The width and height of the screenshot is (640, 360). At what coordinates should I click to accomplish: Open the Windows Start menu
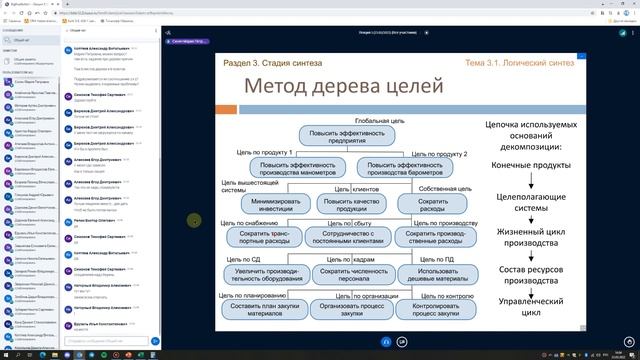(5, 355)
